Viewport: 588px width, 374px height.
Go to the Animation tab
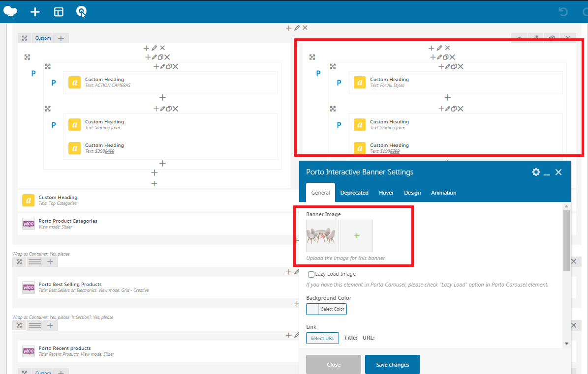[443, 193]
